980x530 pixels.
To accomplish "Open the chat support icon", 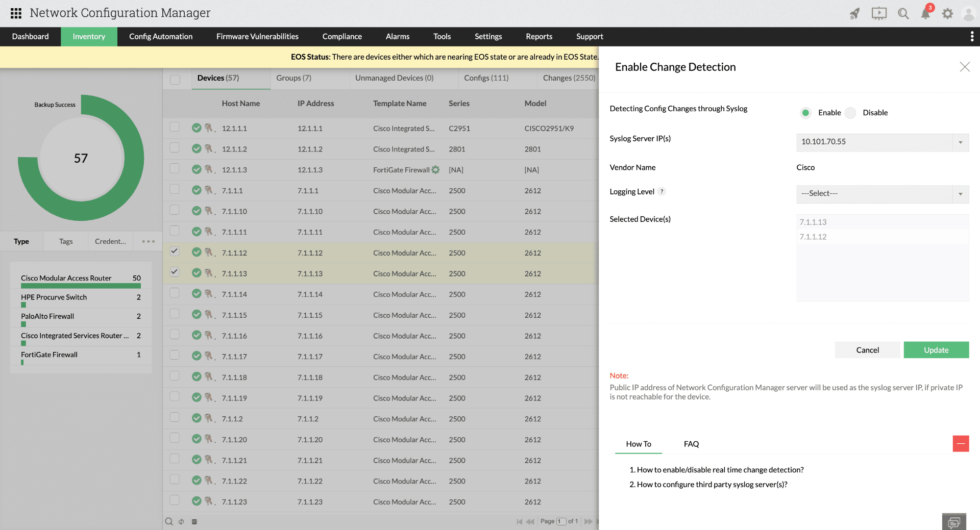I will point(954,522).
